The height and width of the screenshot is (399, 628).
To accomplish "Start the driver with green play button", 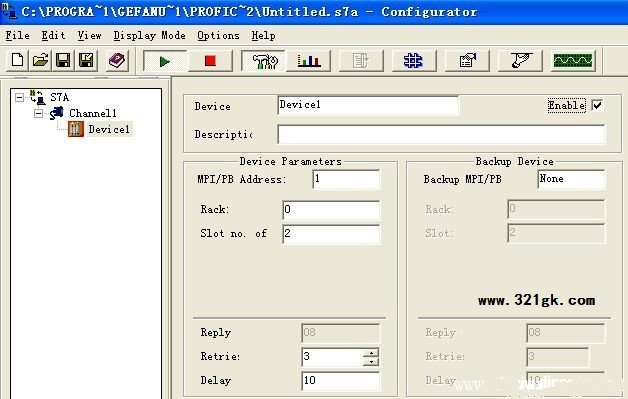I will point(165,61).
